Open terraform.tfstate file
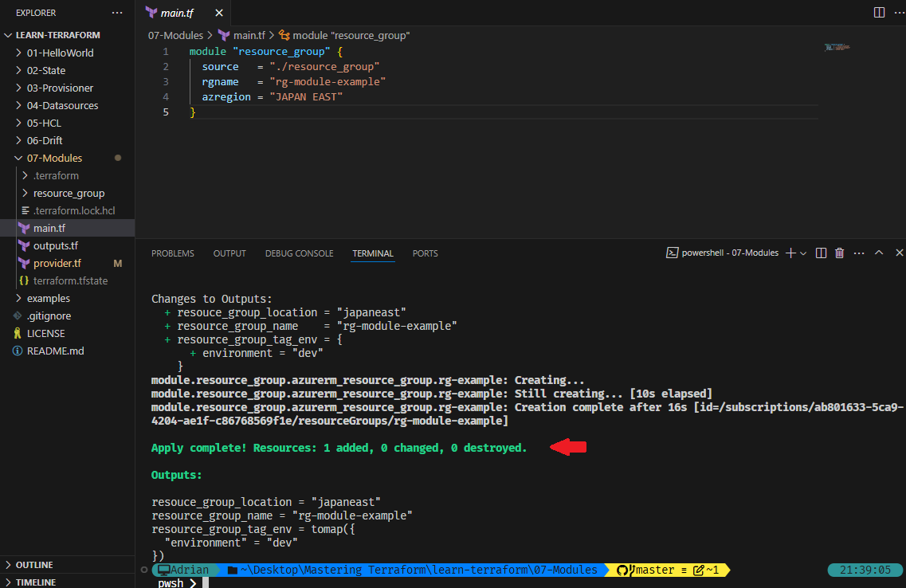This screenshot has height=588, width=906. coord(67,280)
